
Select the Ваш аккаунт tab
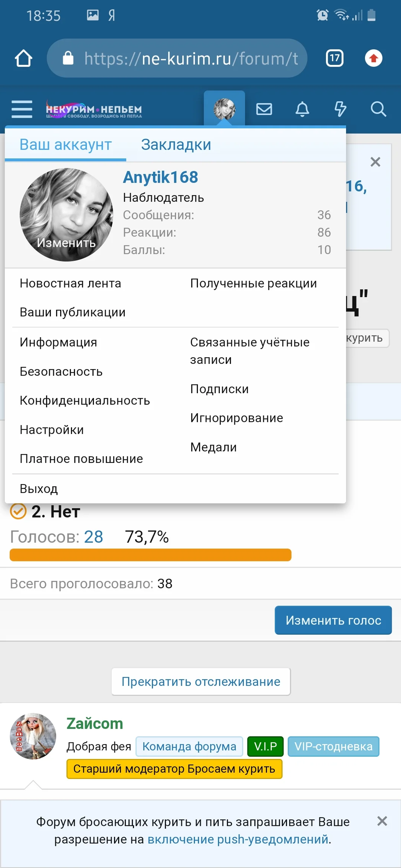coord(66,145)
